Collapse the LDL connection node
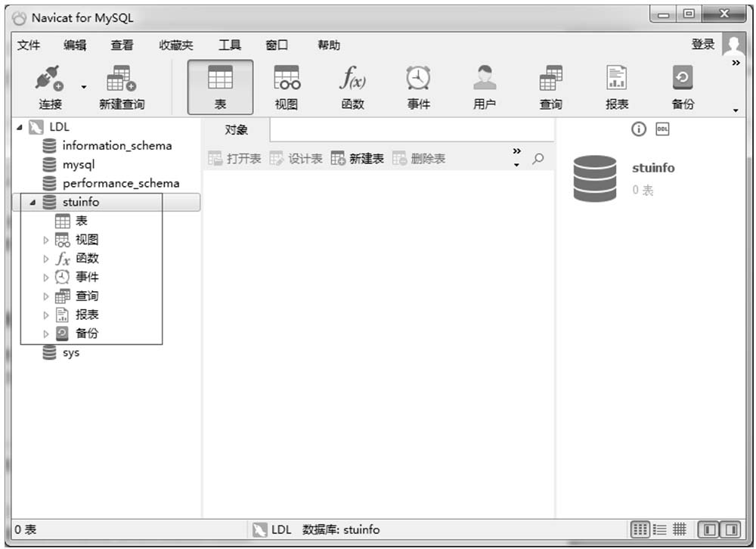 point(20,127)
